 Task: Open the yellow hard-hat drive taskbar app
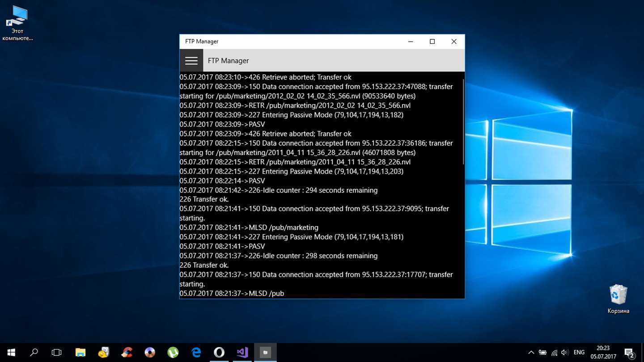(103, 353)
